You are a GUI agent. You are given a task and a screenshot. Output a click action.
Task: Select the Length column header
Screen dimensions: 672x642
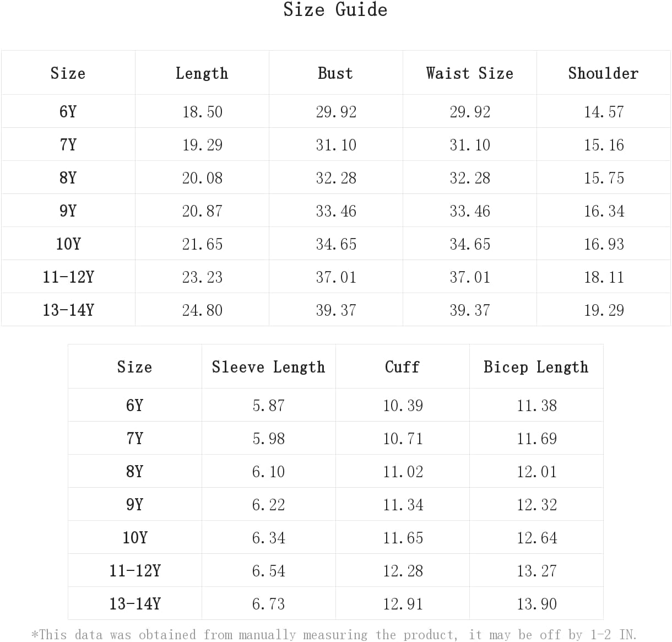202,73
